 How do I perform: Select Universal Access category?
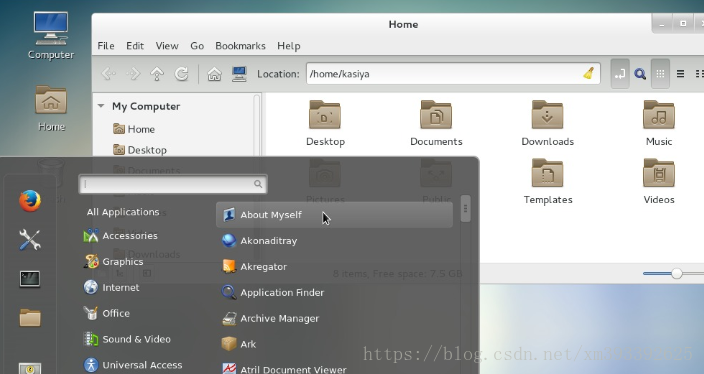133,365
